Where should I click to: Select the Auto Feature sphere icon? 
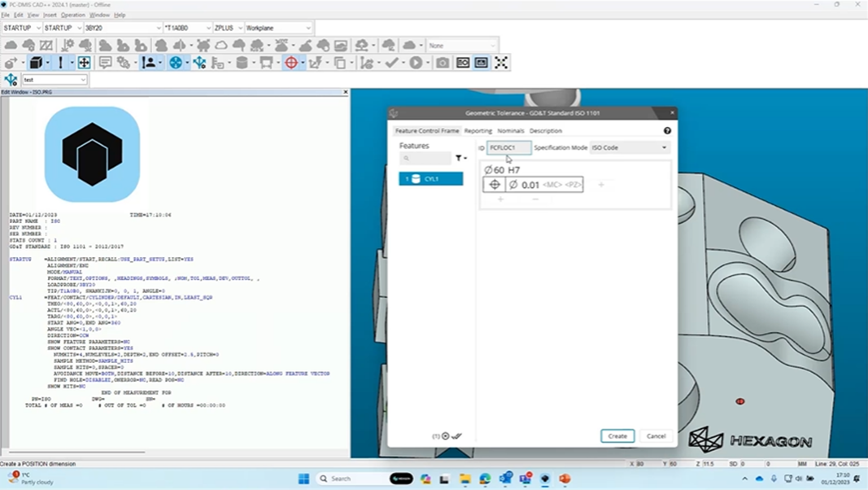[176, 63]
